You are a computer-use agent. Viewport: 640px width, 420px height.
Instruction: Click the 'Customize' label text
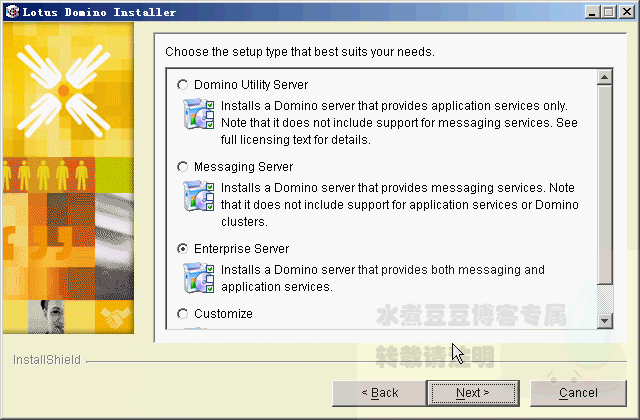pyautogui.click(x=223, y=313)
